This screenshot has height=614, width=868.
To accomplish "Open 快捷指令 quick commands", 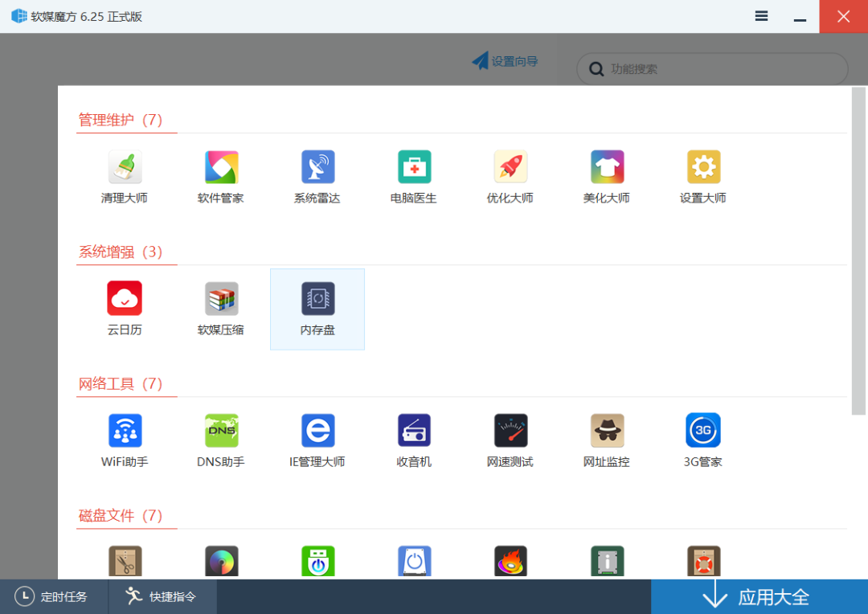I will pyautogui.click(x=162, y=596).
